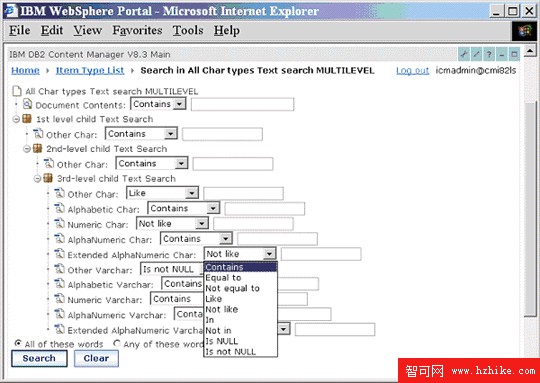Choose Not in option in the dropdown list

[x=240, y=331]
